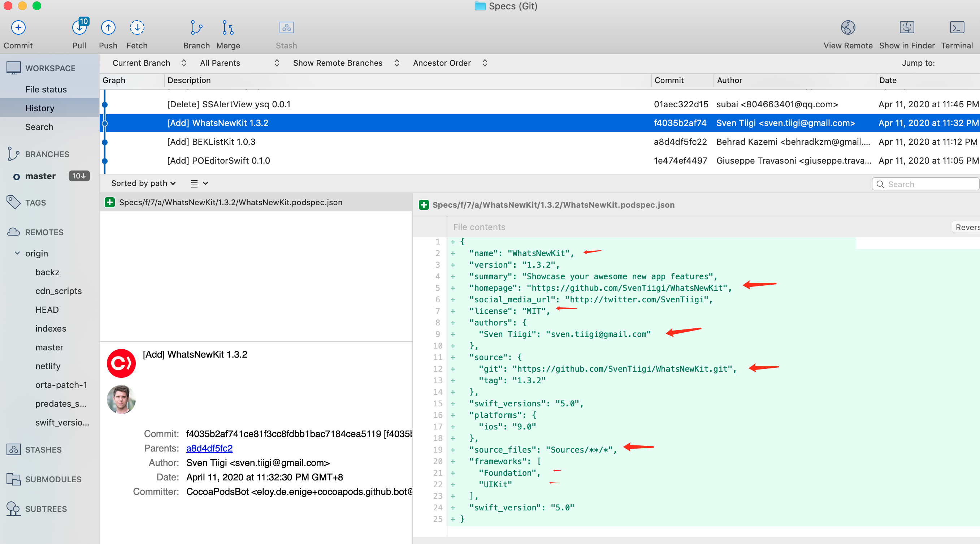
Task: Click the Fetch toolbar icon
Action: click(136, 28)
